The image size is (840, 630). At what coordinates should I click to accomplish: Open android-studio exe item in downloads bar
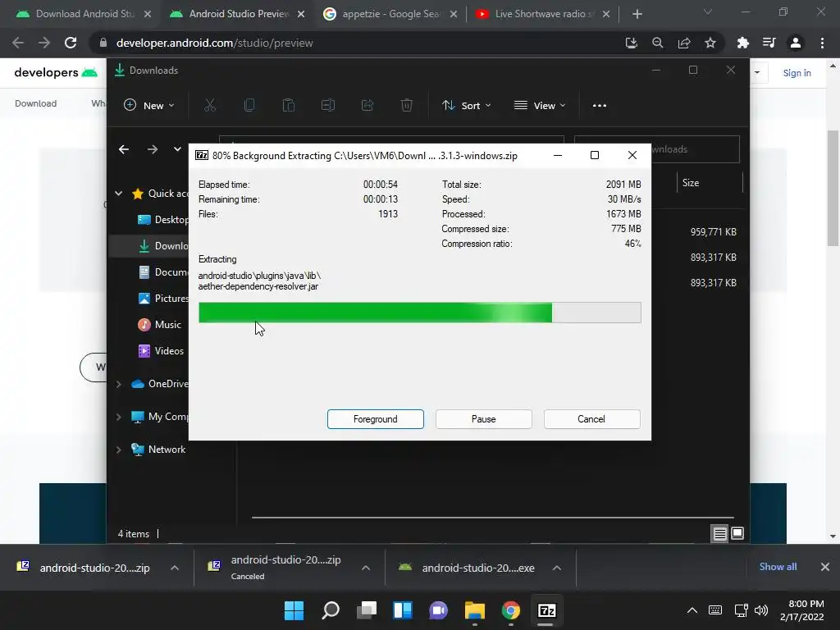(x=467, y=568)
